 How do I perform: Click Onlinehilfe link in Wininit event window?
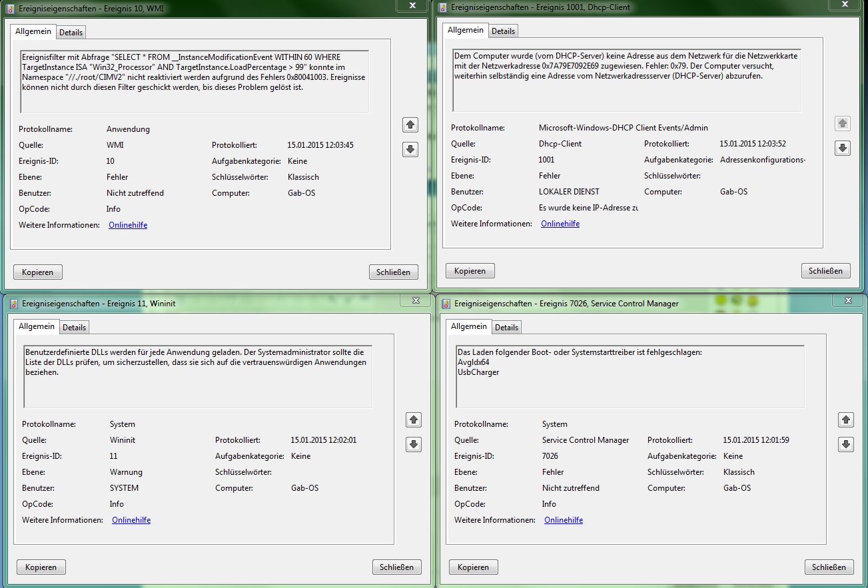(x=131, y=520)
